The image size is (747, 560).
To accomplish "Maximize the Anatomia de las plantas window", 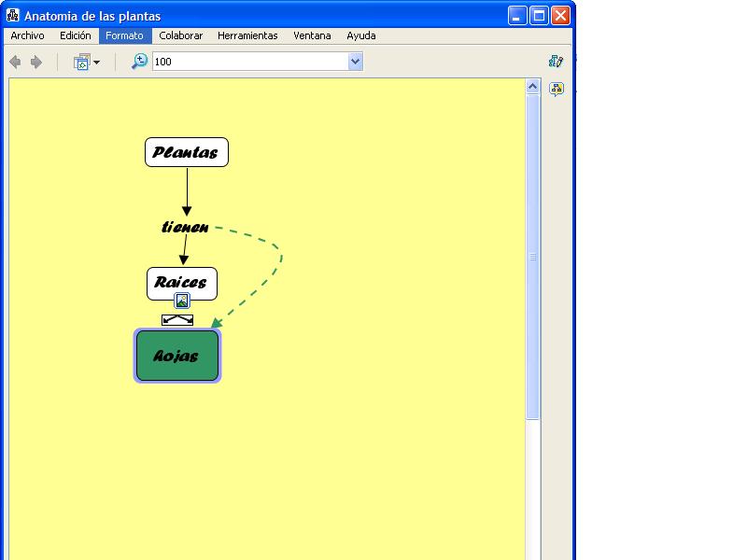I will tap(540, 16).
